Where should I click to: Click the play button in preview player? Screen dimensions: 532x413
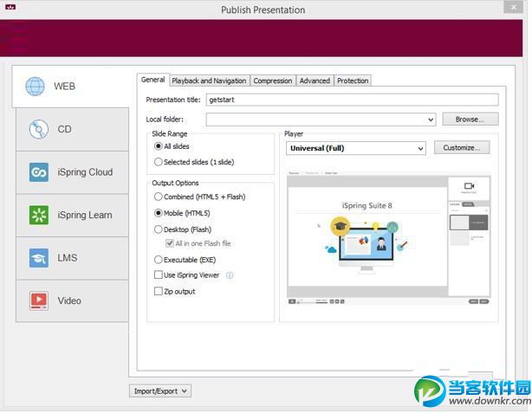[x=292, y=301]
